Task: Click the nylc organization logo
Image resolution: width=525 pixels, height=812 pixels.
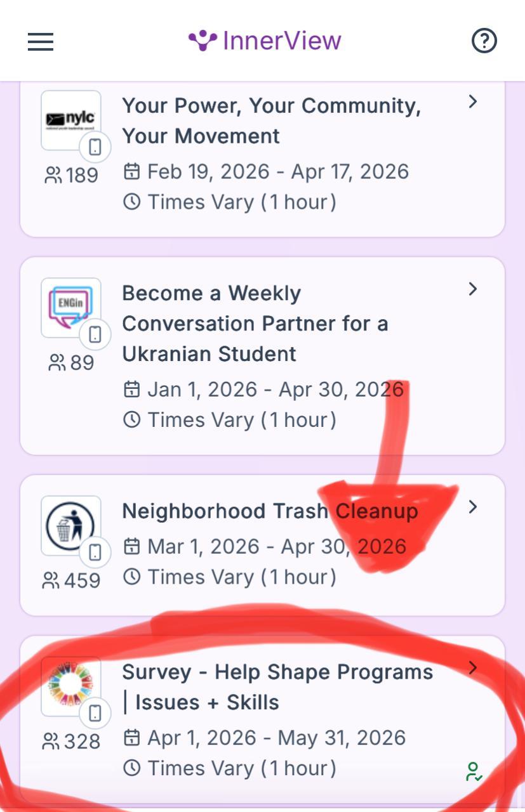Action: (70, 120)
